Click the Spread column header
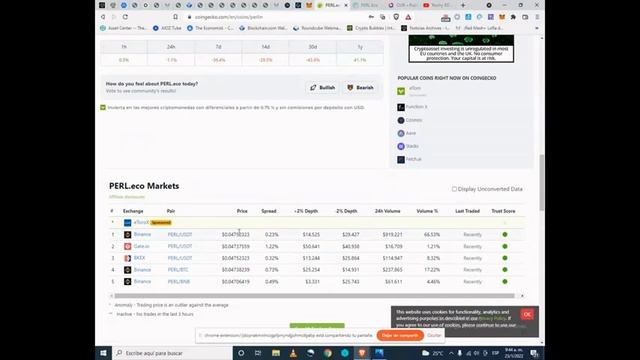 [x=269, y=211]
